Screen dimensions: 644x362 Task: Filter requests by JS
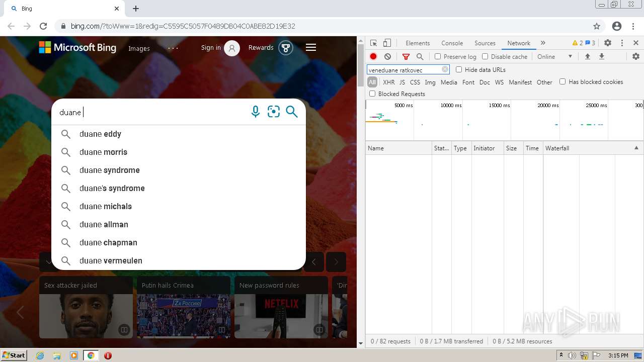pyautogui.click(x=402, y=82)
